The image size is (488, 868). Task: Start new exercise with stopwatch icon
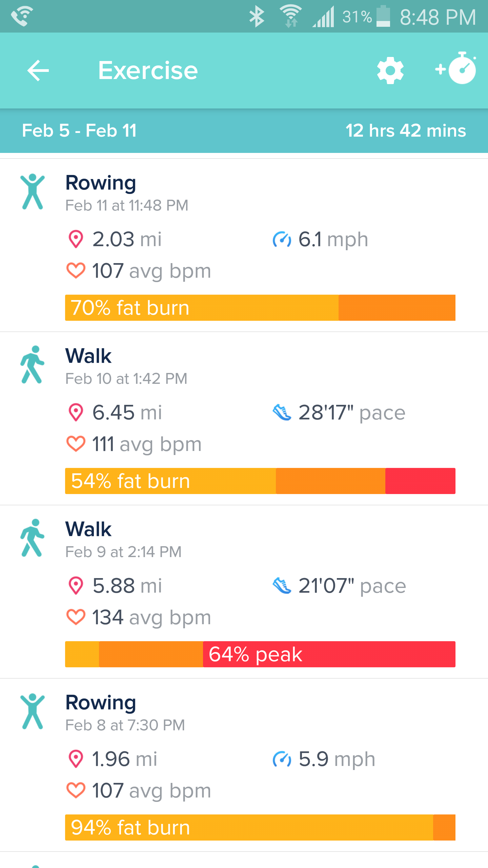(456, 68)
